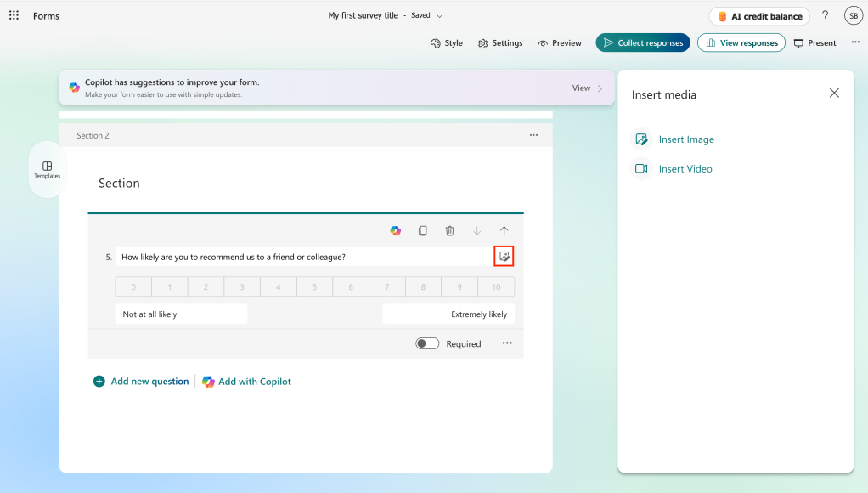Delete question 5 with the trash icon
Screen dimensions: 868x493
click(x=449, y=230)
